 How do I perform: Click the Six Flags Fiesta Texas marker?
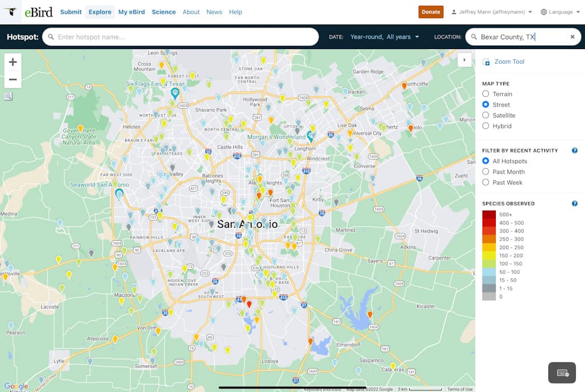pyautogui.click(x=175, y=93)
